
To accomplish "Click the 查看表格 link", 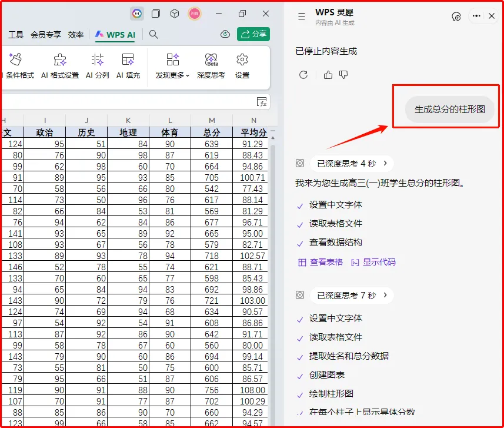I will point(321,262).
